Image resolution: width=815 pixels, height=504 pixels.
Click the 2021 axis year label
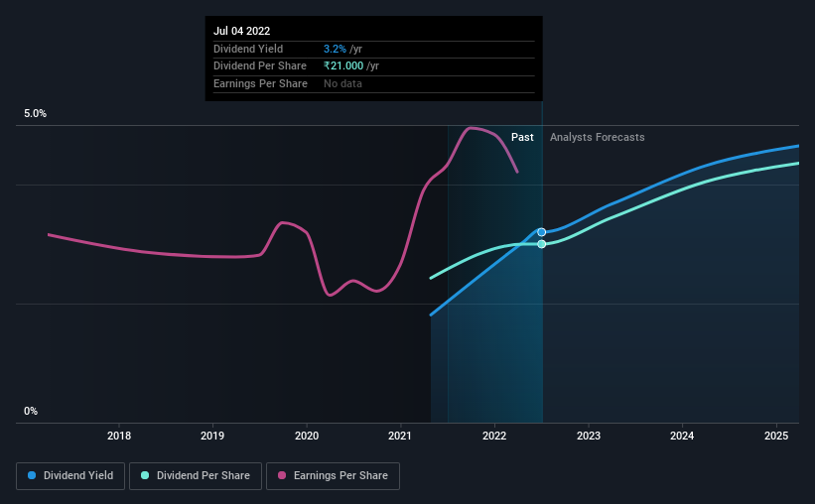(400, 436)
